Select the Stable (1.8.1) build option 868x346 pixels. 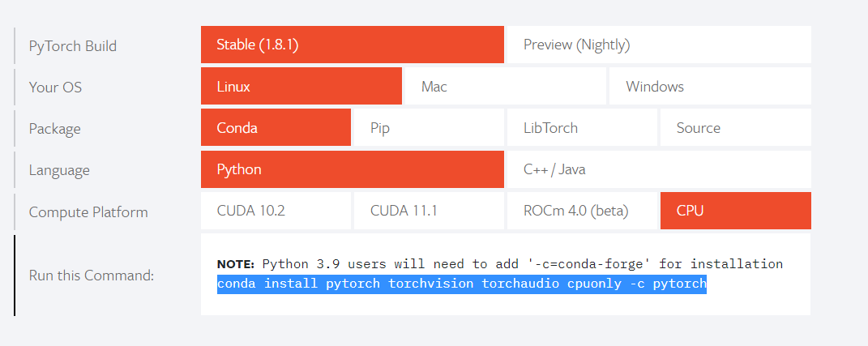click(352, 45)
